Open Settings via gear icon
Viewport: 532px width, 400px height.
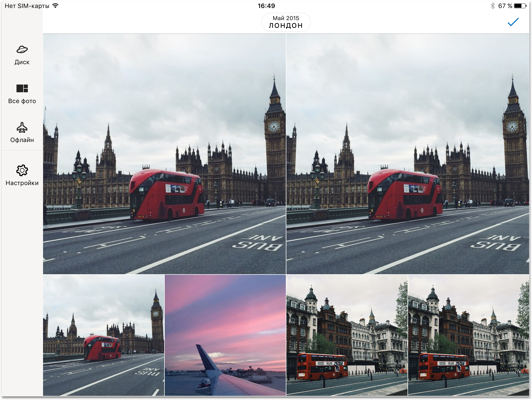point(22,170)
